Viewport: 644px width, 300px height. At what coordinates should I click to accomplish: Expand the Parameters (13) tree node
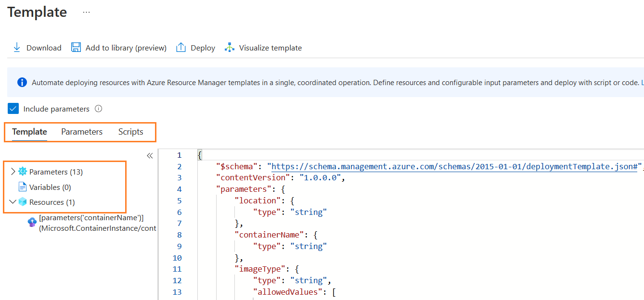tap(13, 172)
